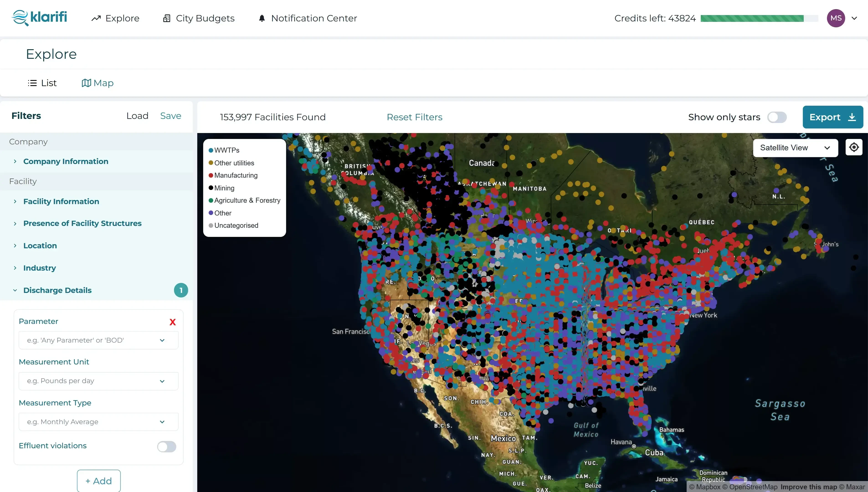Viewport: 868px width, 492px height.
Task: Click the Parameter selection input field
Action: pos(91,340)
